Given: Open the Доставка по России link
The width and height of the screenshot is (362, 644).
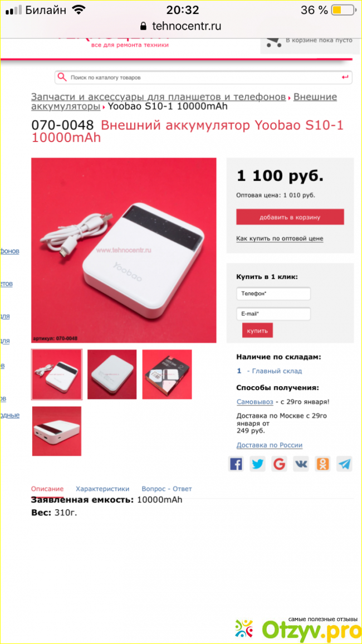Looking at the screenshot, I should (269, 445).
